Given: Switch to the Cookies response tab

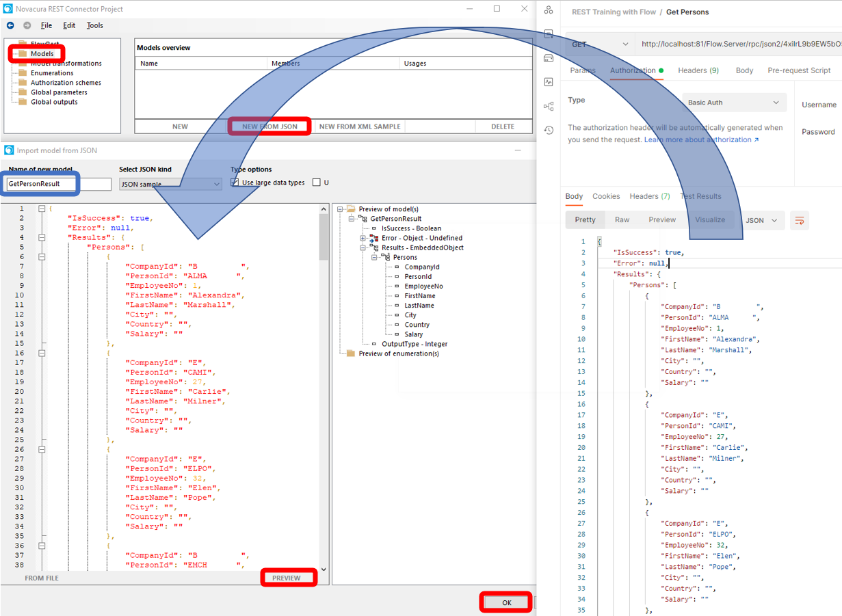Looking at the screenshot, I should tap(606, 196).
